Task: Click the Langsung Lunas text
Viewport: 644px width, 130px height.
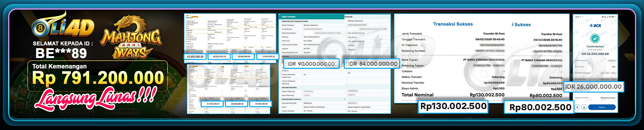Action: click(x=96, y=98)
